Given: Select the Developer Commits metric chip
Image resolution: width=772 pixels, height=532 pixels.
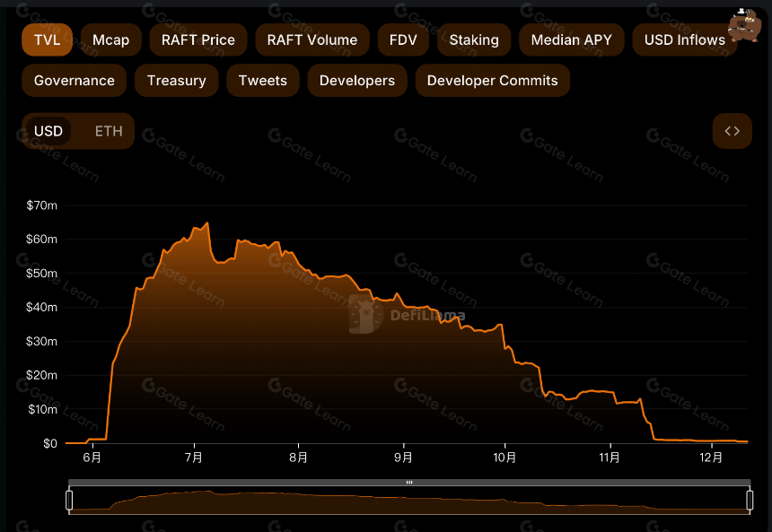Looking at the screenshot, I should point(492,80).
